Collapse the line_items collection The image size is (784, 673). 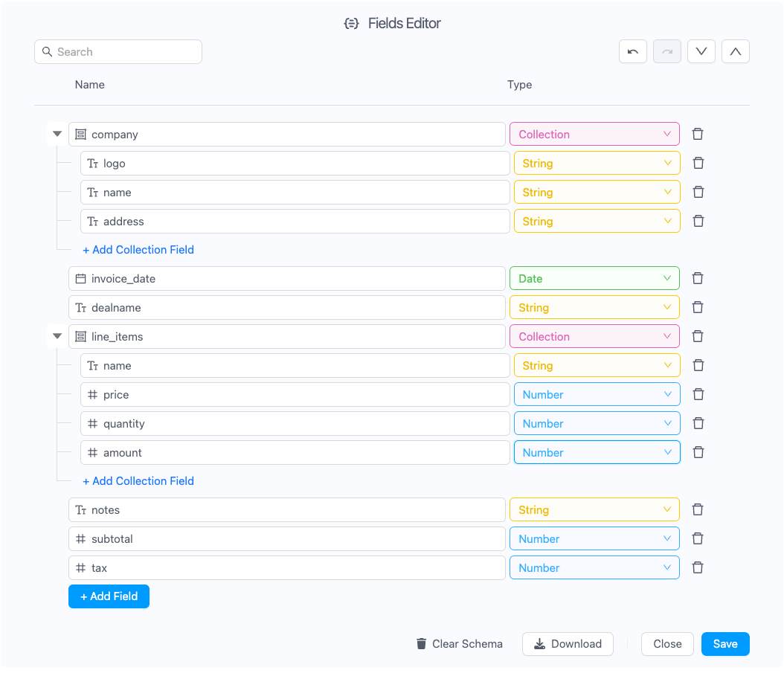57,337
